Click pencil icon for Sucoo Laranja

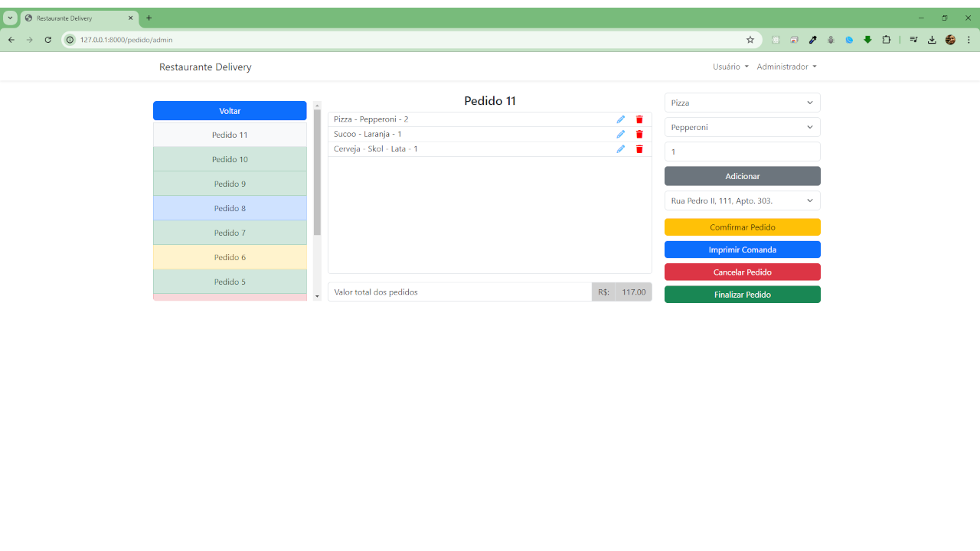tap(620, 134)
